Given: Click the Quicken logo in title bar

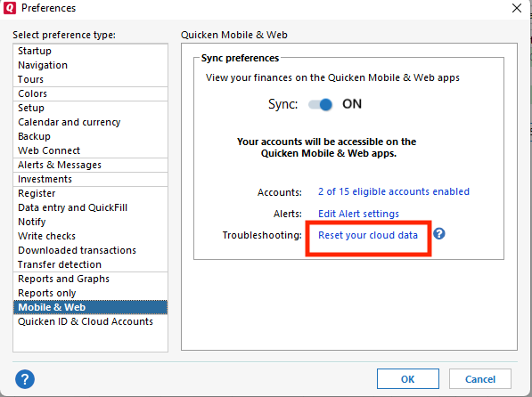Looking at the screenshot, I should pos(10,7).
